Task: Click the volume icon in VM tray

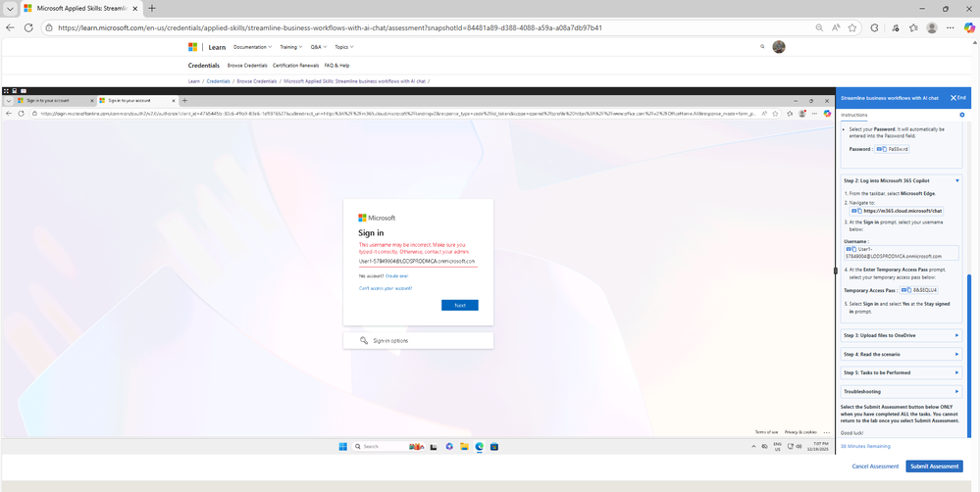Action: [799, 446]
